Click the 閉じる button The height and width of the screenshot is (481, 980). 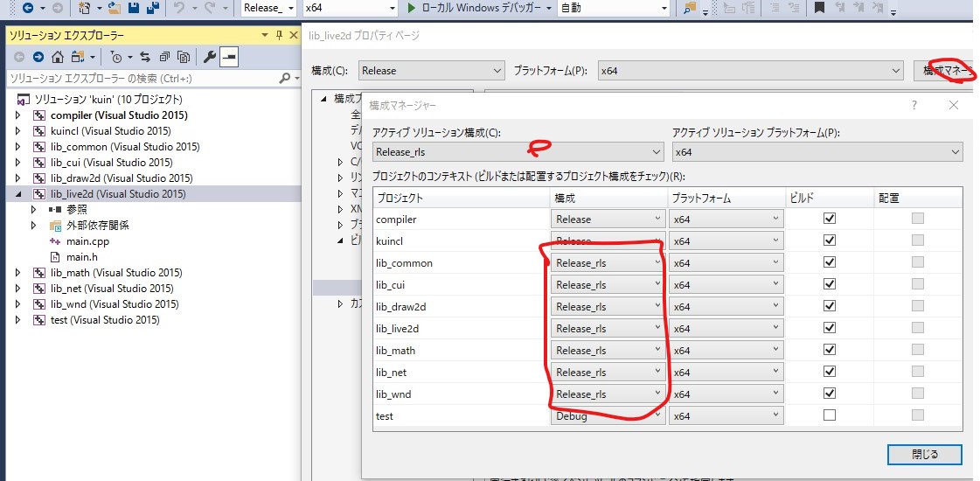924,454
